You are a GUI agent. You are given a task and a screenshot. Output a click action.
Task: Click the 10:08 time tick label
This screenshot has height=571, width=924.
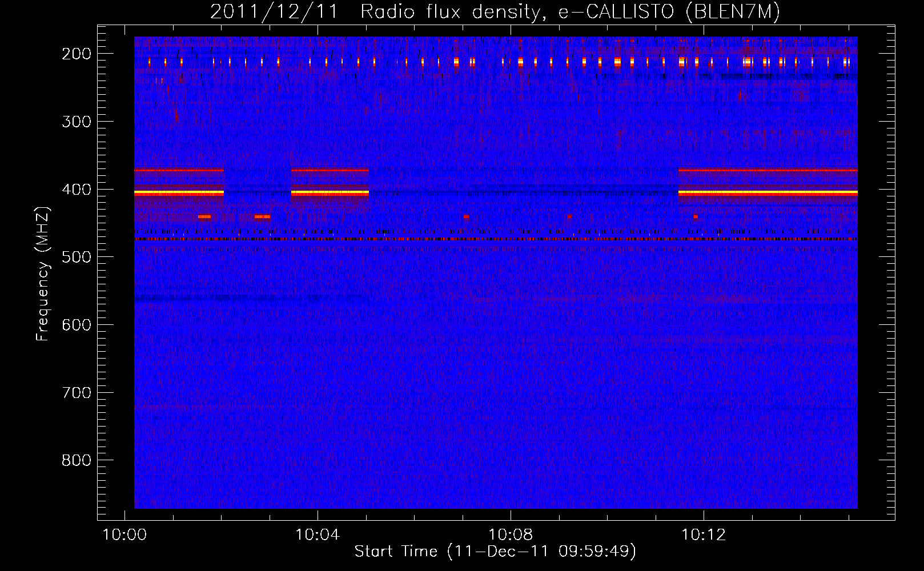coord(511,535)
